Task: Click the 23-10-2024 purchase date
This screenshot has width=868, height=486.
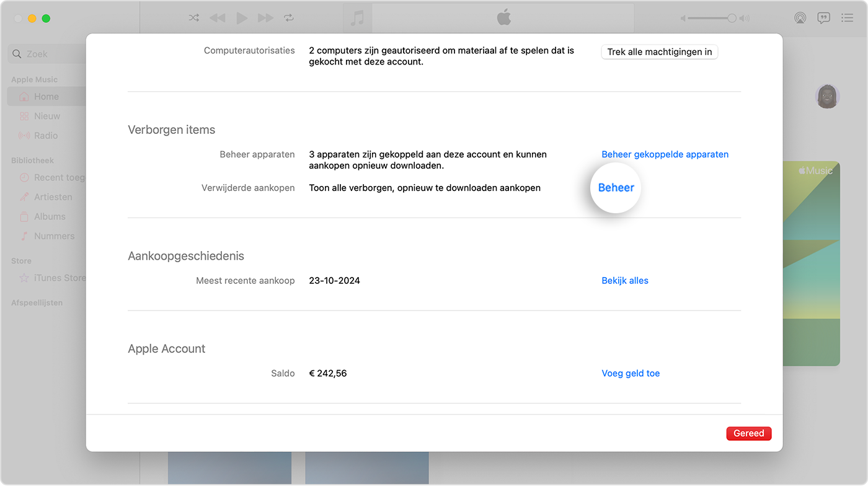Action: click(335, 280)
